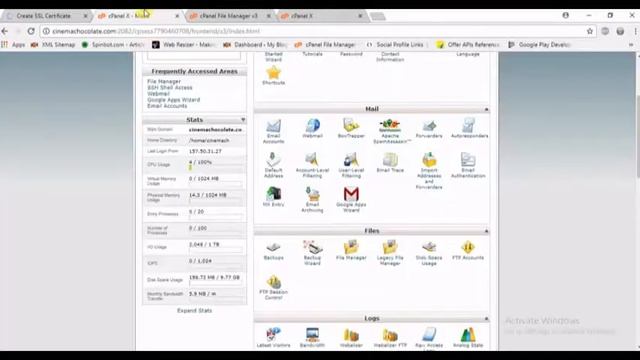Collapse the Logs section arrow
This screenshot has width=640, height=360.
[x=486, y=318]
